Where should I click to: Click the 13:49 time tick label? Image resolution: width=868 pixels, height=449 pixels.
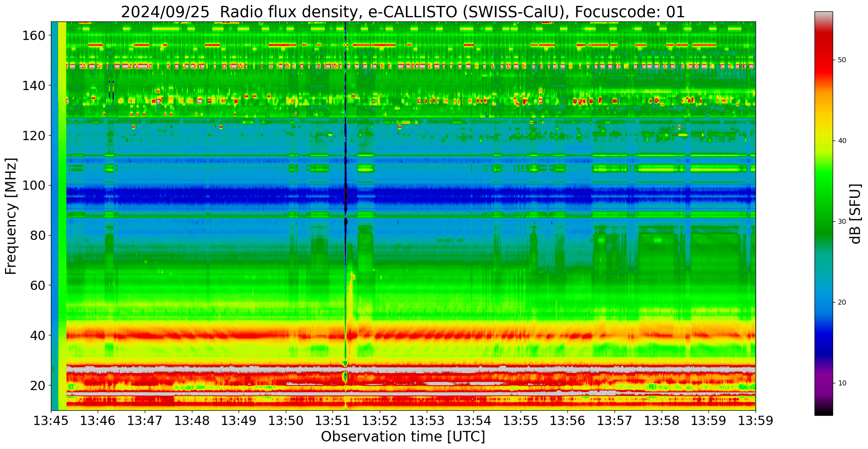pos(239,420)
